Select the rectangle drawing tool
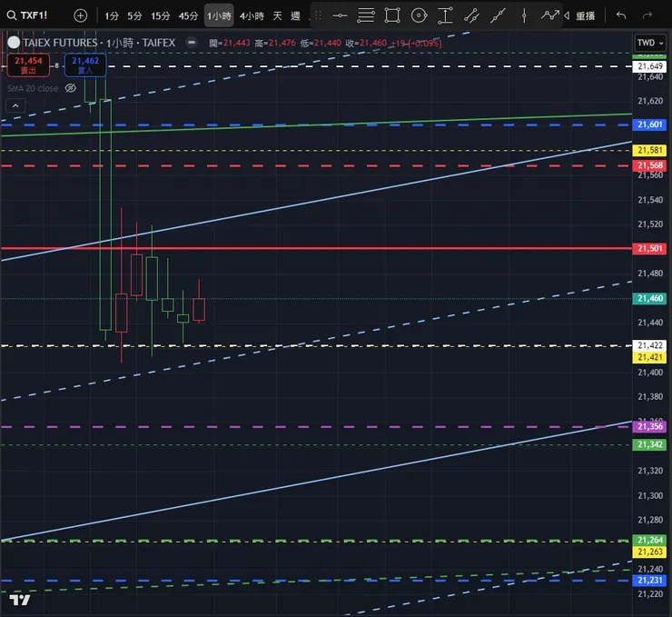The image size is (672, 617). [x=392, y=15]
